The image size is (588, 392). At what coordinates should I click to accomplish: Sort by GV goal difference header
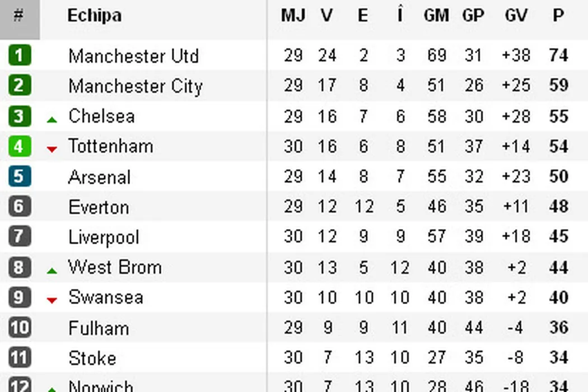[516, 16]
